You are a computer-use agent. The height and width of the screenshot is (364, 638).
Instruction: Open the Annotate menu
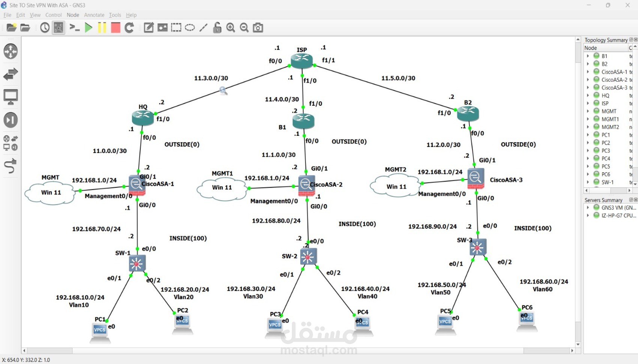(94, 15)
